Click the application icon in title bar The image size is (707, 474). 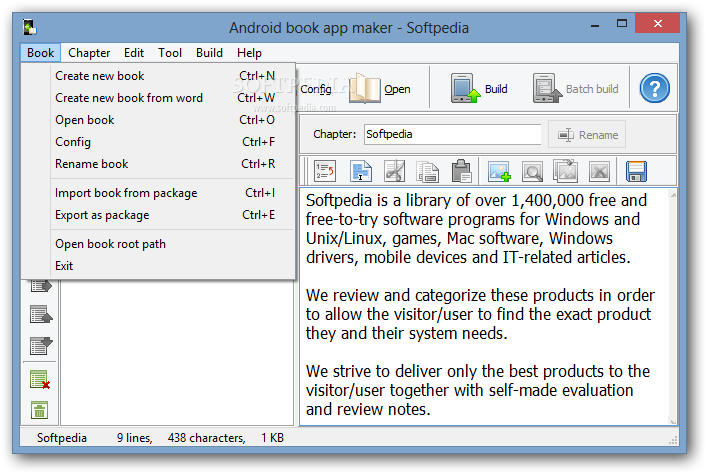tap(29, 27)
